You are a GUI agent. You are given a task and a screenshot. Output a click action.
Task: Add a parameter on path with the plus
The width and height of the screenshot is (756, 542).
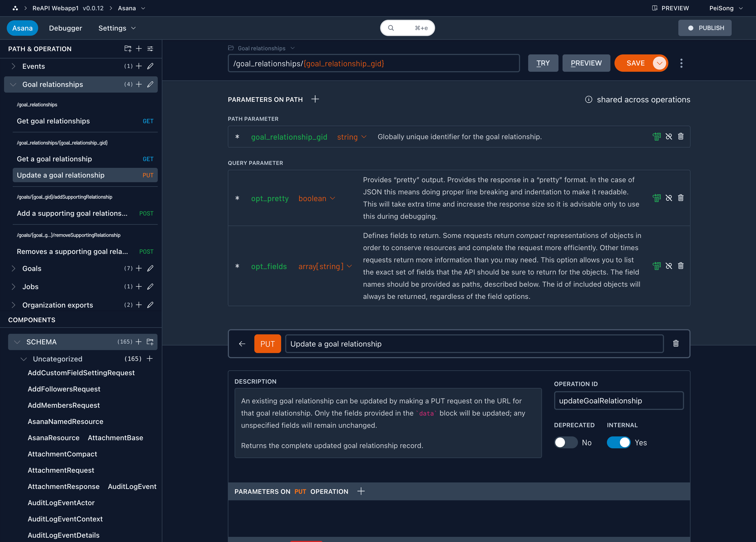[x=315, y=99]
